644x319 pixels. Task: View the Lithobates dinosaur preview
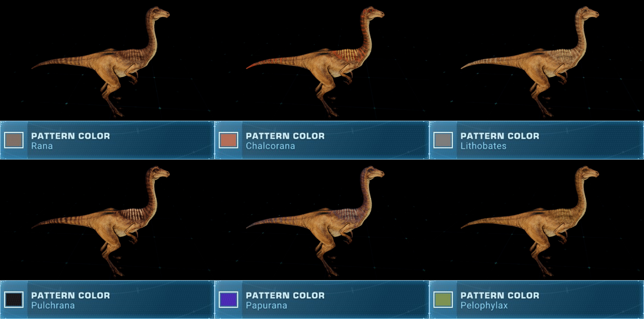tap(530, 61)
